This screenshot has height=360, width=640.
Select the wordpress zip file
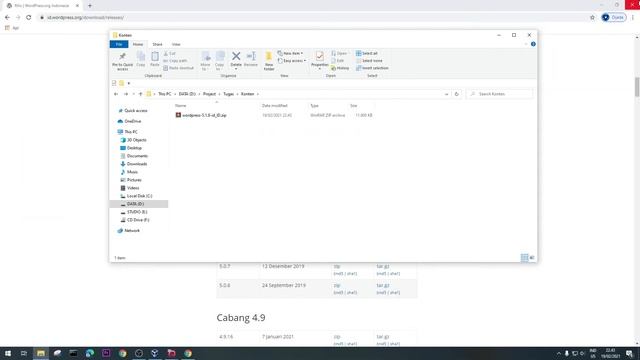pyautogui.click(x=204, y=116)
